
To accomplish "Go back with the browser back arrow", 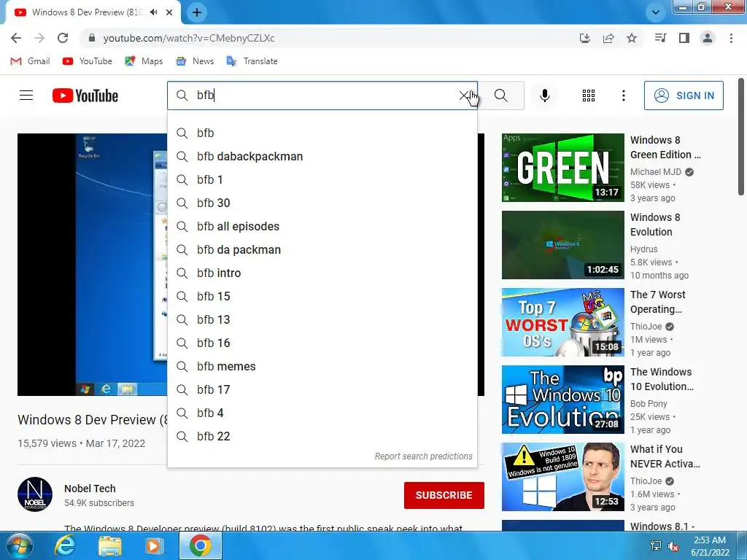I will tap(16, 38).
